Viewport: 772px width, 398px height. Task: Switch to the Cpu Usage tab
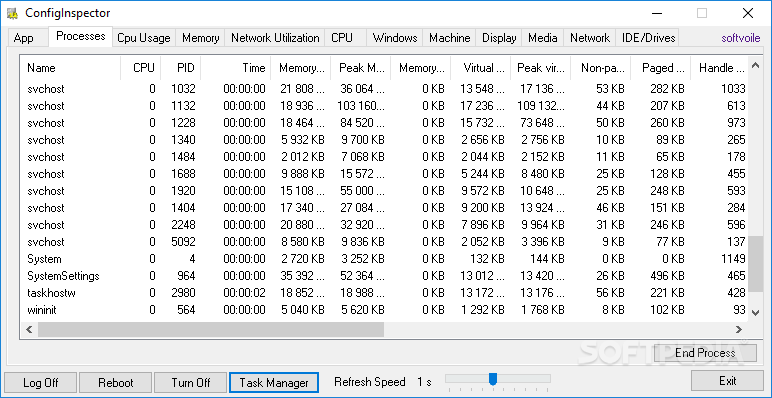143,38
